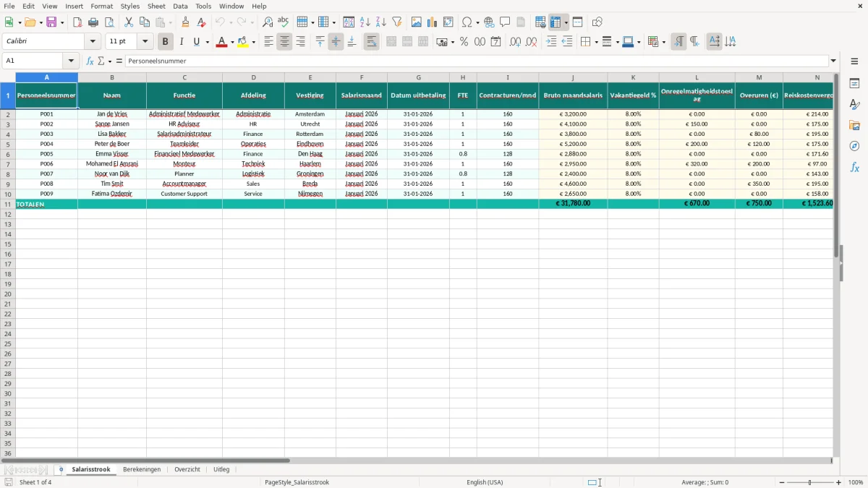This screenshot has width=868, height=488.
Task: Click the formula input line
Action: click(477, 61)
